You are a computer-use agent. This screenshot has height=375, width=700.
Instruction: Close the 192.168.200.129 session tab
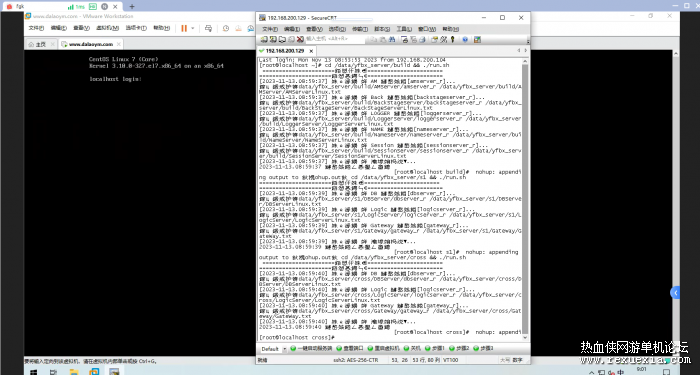click(311, 51)
